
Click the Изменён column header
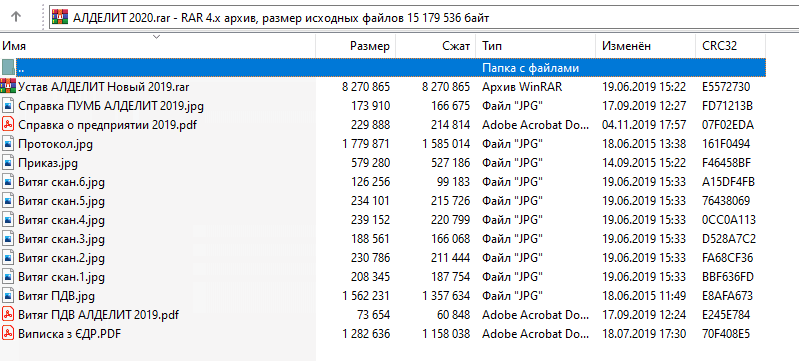(x=645, y=46)
